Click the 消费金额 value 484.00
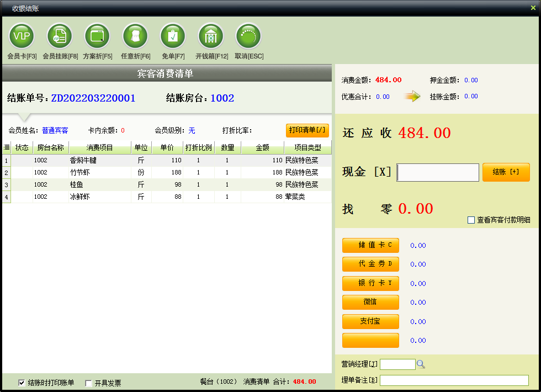Image resolution: width=541 pixels, height=392 pixels. [389, 80]
